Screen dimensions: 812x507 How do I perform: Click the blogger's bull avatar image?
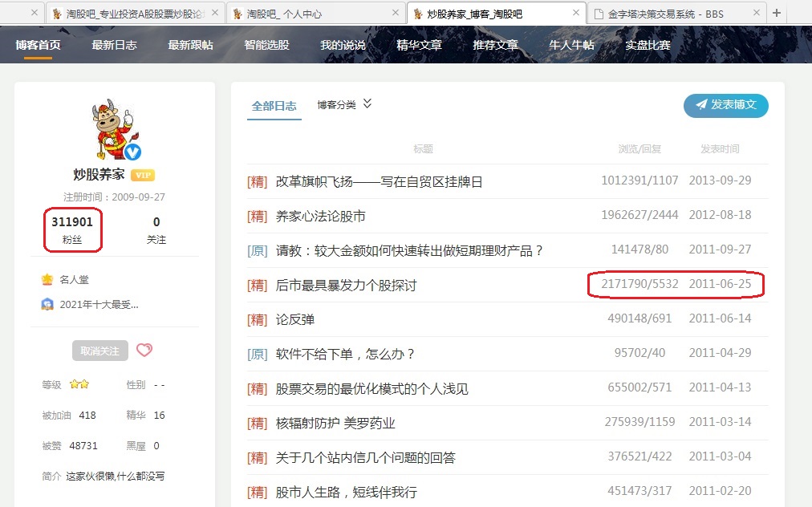[114, 129]
